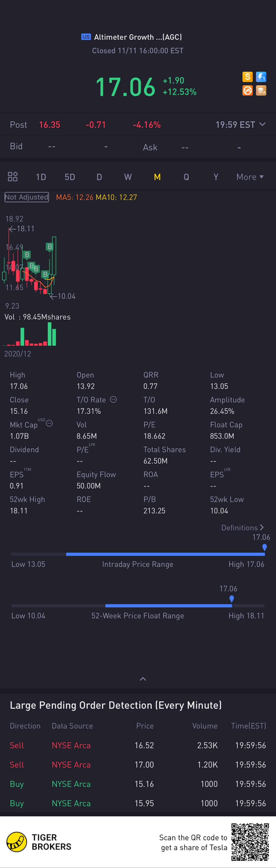Tap the Tesla share QR code
Screen dimensions: 276x868
point(250,842)
